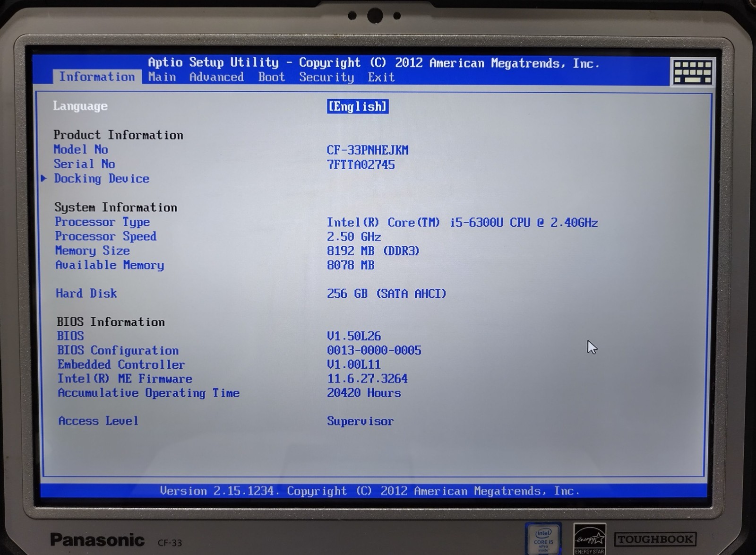Viewport: 756px width, 555px height.
Task: Open the Security tab
Action: [326, 78]
